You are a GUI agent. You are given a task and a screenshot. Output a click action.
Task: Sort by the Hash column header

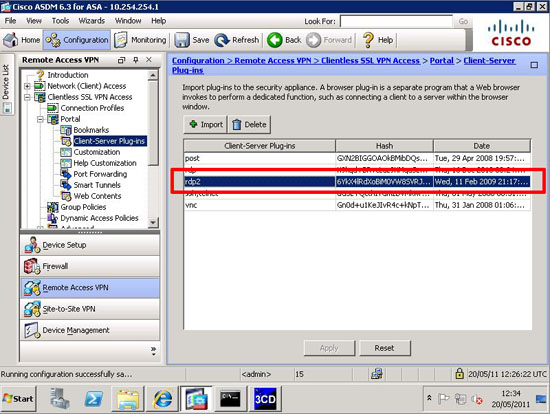pos(384,146)
